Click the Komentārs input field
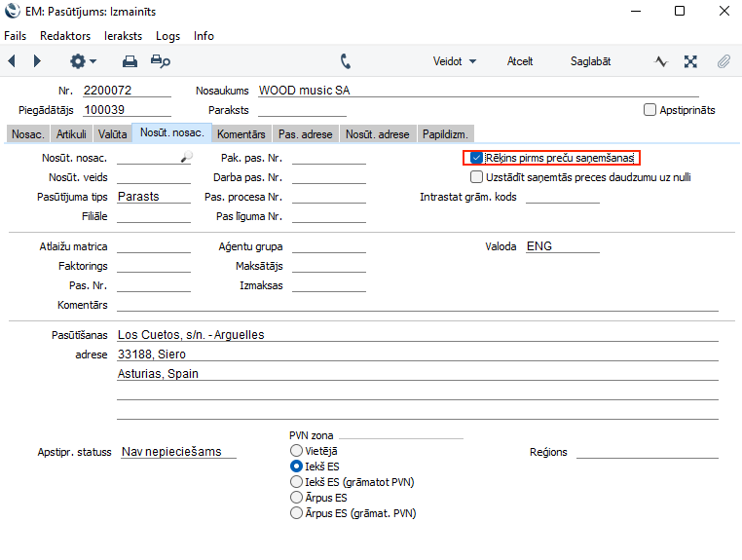 (x=417, y=305)
